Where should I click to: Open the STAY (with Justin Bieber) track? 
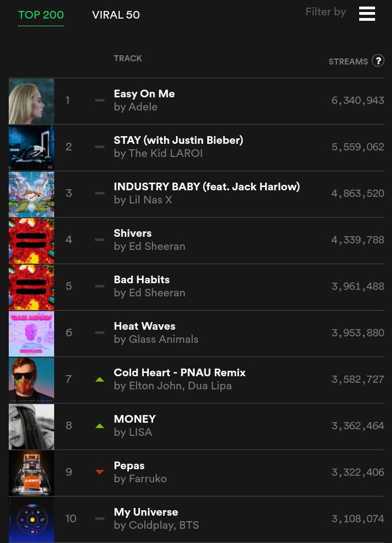[178, 140]
